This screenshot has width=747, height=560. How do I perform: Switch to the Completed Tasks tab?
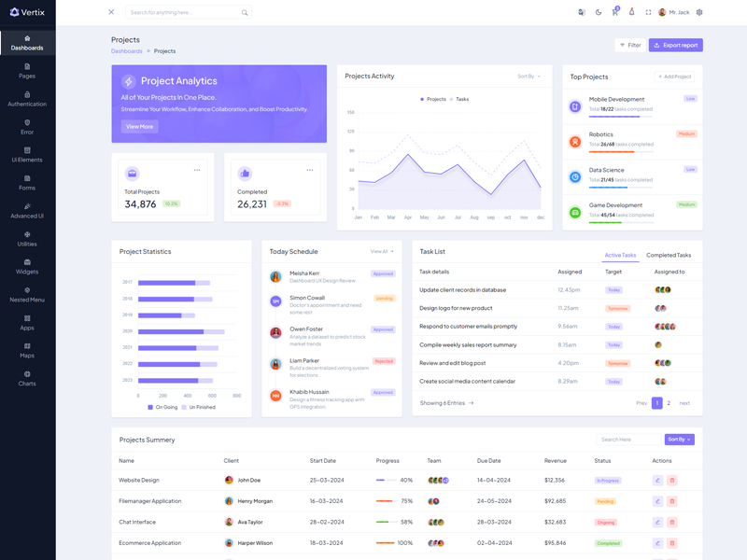pyautogui.click(x=669, y=255)
